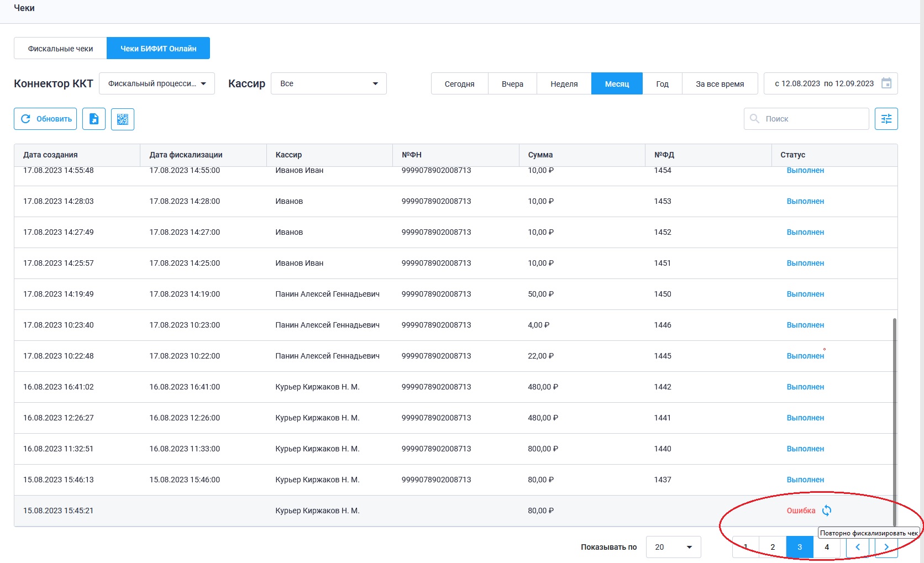The height and width of the screenshot is (563, 924).
Task: Click the 800,00 ₽ sum cell
Action: tap(543, 449)
